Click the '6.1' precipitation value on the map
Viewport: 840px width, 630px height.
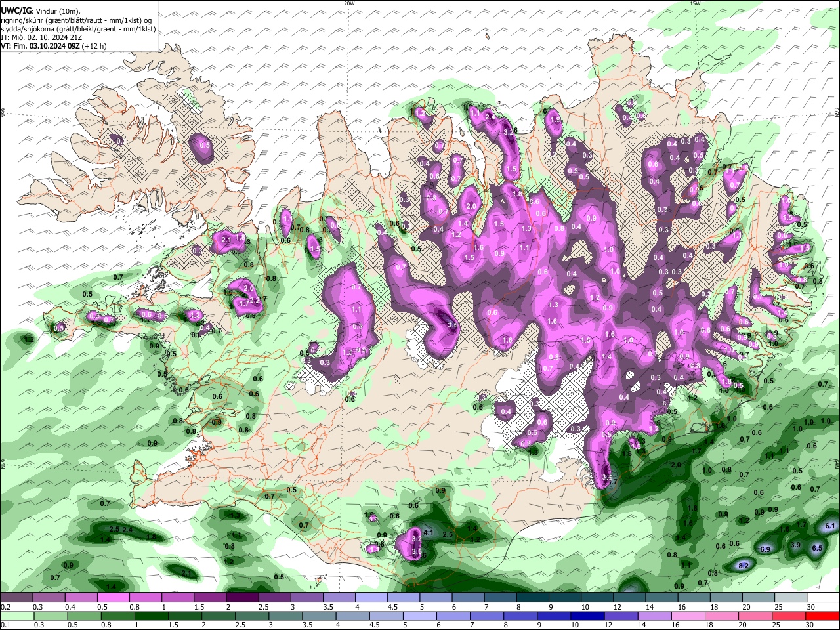pos(829,526)
